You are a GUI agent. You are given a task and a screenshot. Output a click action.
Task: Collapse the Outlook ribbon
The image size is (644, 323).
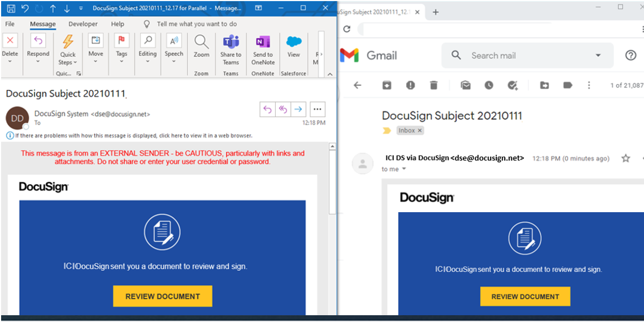330,74
